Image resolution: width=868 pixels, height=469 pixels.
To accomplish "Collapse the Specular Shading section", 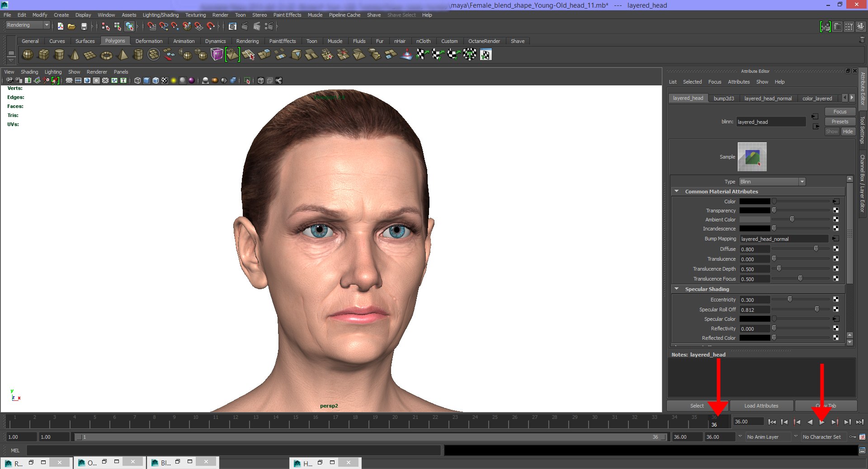I will point(677,289).
